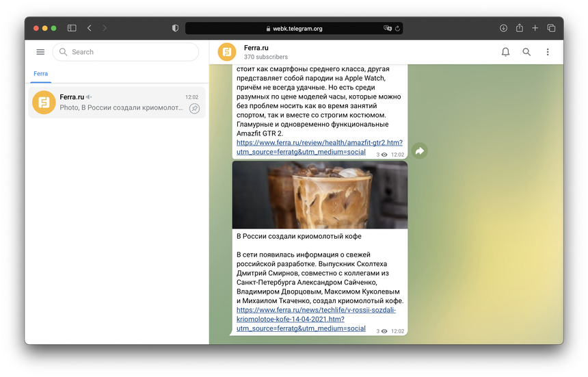Reload the Telegram web page
Viewport: 588px width, 377px height.
397,29
